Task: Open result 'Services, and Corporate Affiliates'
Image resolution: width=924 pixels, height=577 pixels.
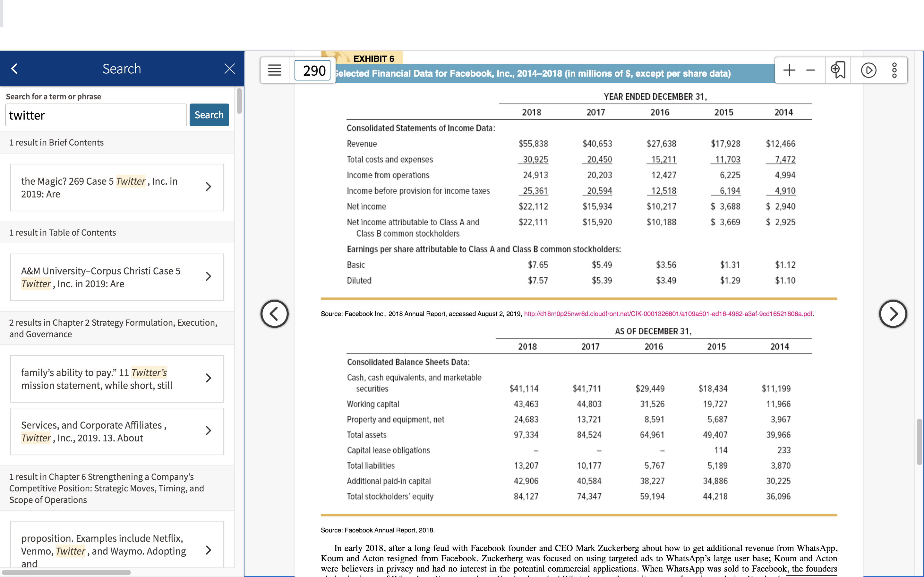Action: click(117, 431)
